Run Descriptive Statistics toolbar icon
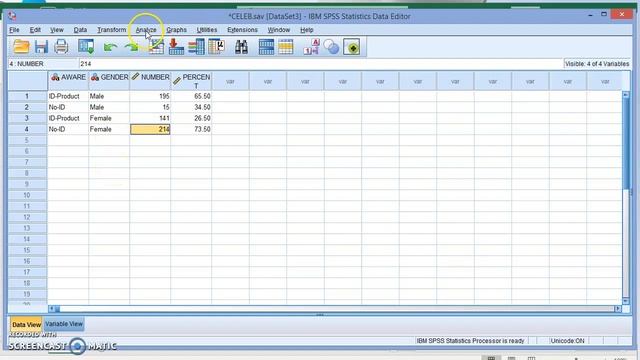The image size is (640, 360). 216,47
